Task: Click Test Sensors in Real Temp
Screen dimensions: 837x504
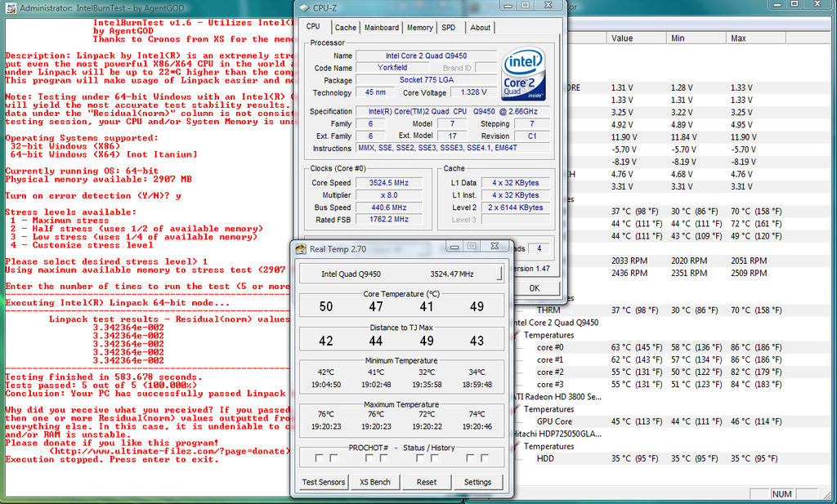Action: point(324,482)
